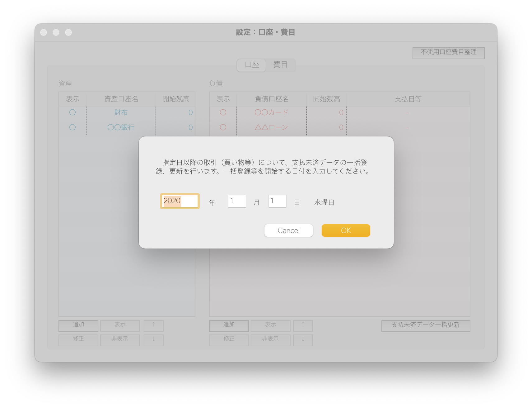Click Cancel in the date dialog

(x=288, y=230)
